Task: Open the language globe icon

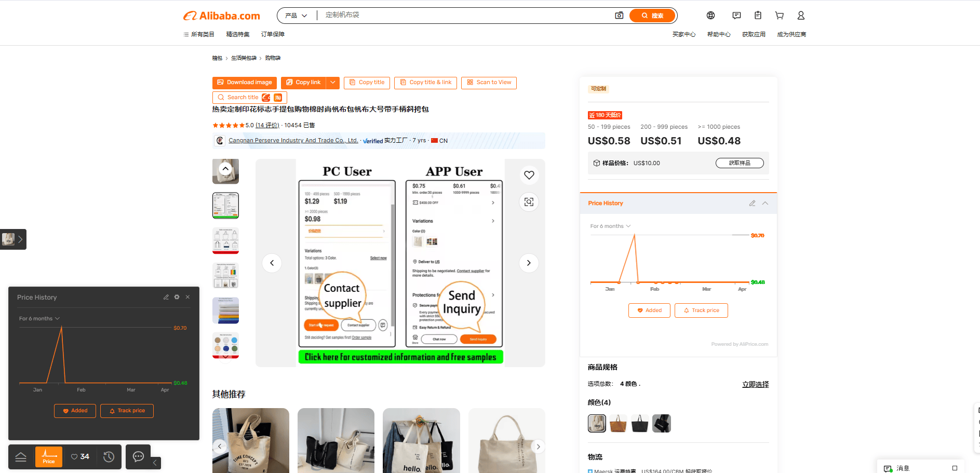Action: [710, 16]
